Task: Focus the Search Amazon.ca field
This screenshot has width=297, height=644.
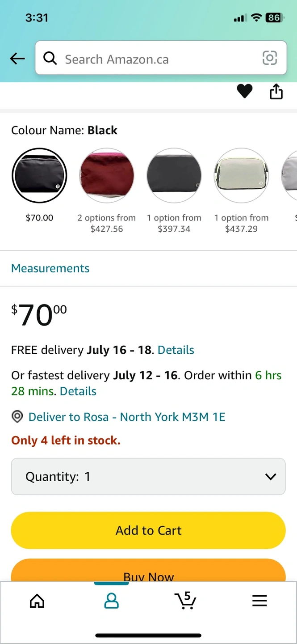Action: 152,59
